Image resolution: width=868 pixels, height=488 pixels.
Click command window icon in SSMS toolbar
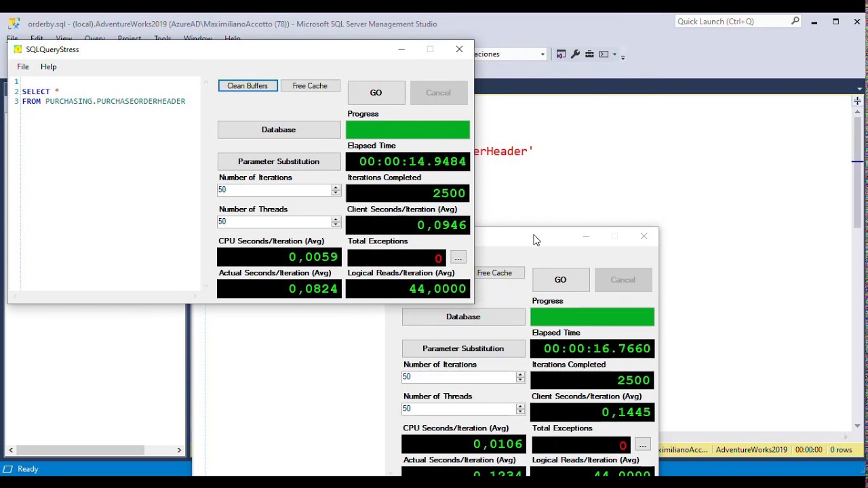[604, 54]
